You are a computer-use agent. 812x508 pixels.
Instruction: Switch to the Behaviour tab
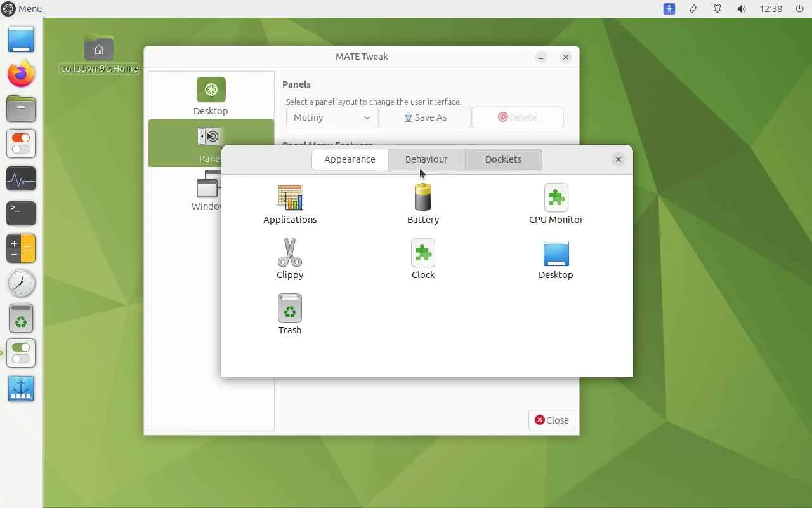pyautogui.click(x=426, y=159)
